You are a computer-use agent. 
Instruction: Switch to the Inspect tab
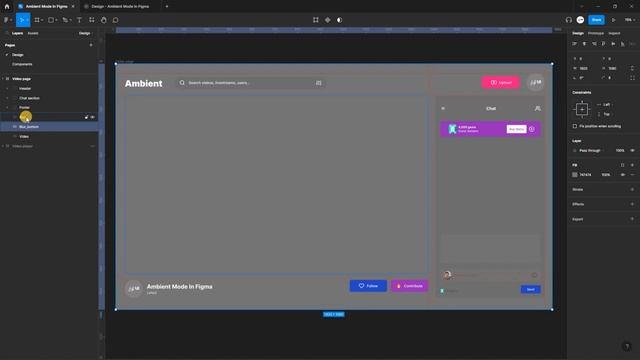click(614, 33)
